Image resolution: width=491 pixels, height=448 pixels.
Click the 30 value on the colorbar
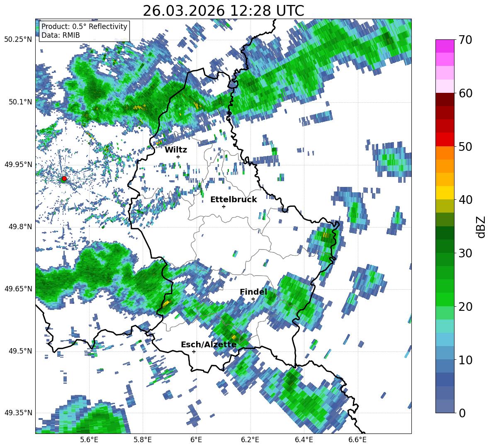pyautogui.click(x=465, y=253)
